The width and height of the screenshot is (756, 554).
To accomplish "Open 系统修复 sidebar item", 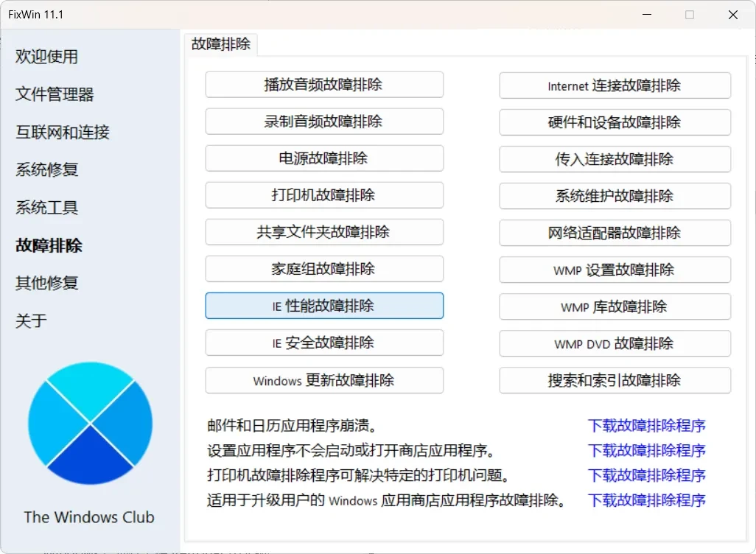I will coord(46,169).
